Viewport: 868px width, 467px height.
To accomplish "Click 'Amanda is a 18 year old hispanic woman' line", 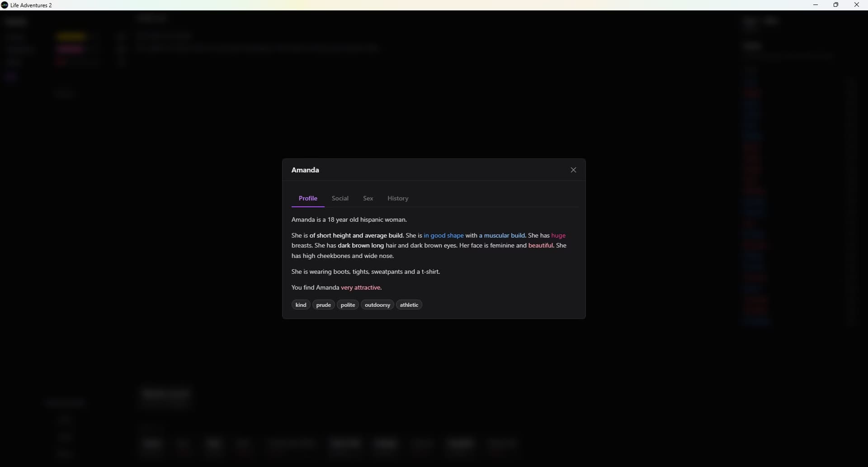I will click(349, 220).
